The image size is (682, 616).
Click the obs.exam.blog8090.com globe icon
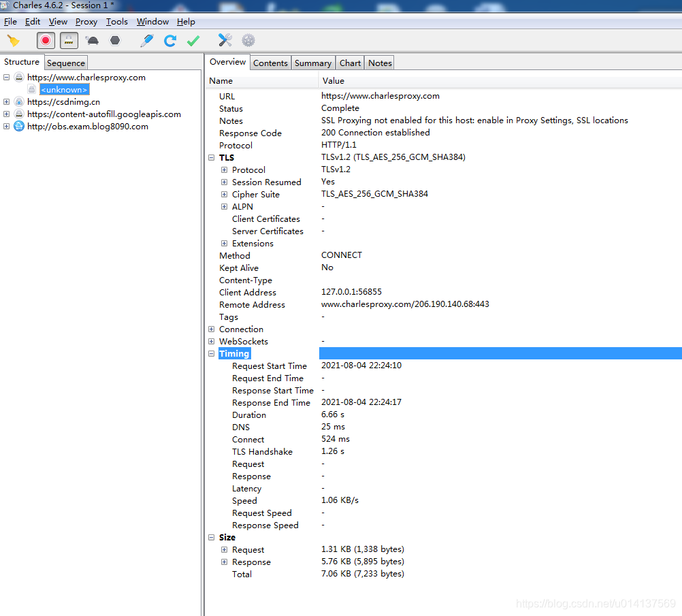pos(19,126)
